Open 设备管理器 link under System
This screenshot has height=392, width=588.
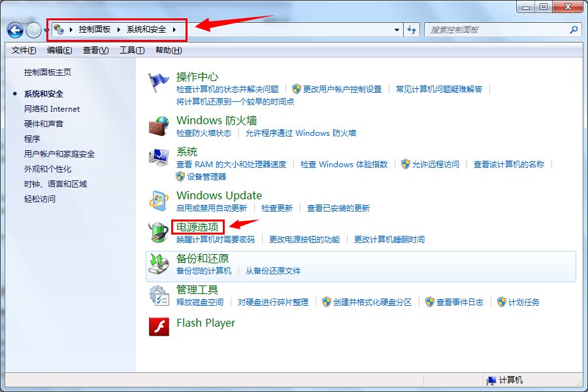(x=206, y=176)
